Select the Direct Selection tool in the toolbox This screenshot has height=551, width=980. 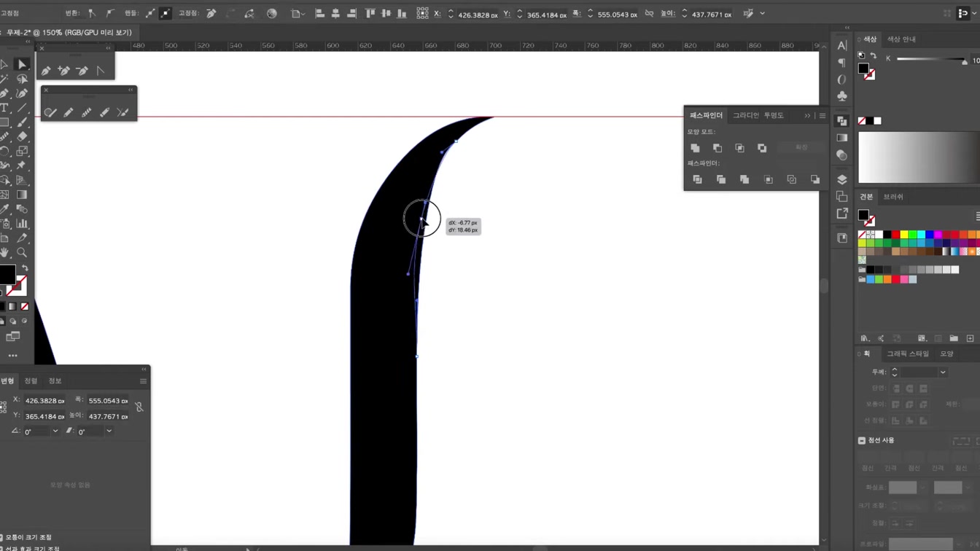click(x=22, y=65)
